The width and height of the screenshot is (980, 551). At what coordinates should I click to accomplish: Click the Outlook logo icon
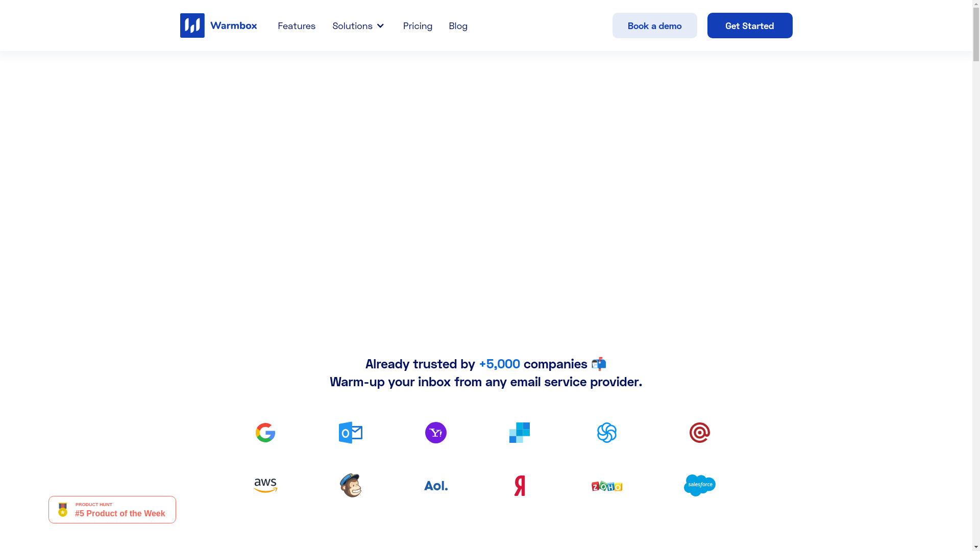[351, 433]
